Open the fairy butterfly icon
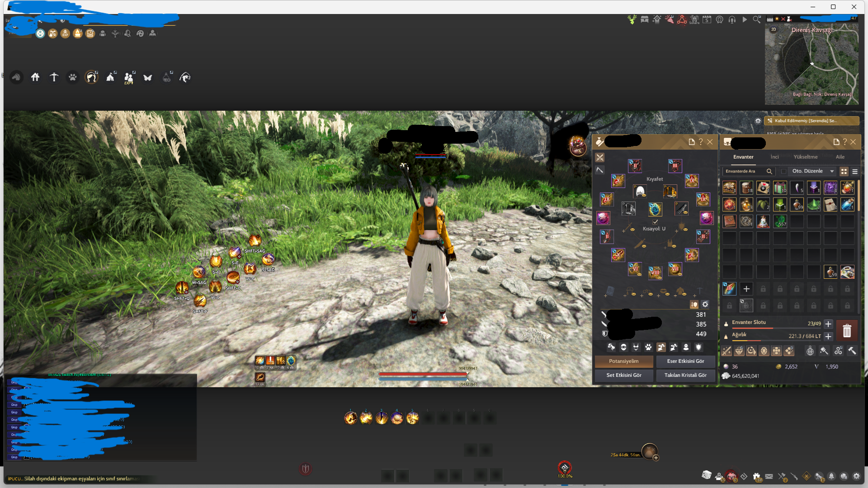 click(x=147, y=77)
